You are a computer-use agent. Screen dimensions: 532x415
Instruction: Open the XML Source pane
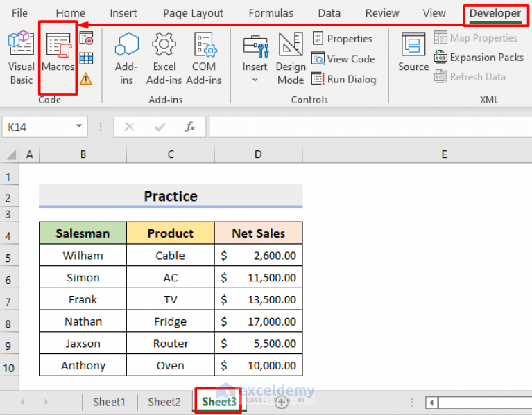coord(413,52)
